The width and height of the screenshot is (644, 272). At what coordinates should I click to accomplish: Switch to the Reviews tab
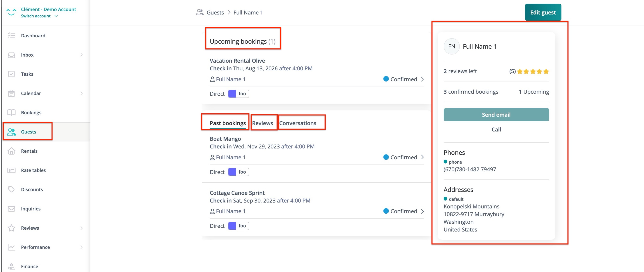pos(262,123)
